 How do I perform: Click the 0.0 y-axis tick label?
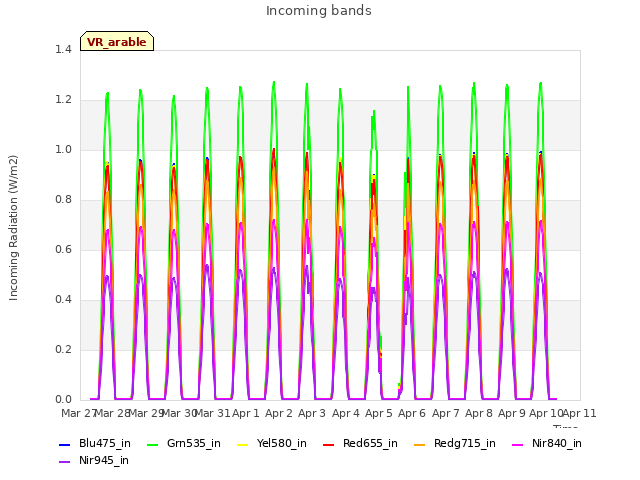[x=63, y=400]
